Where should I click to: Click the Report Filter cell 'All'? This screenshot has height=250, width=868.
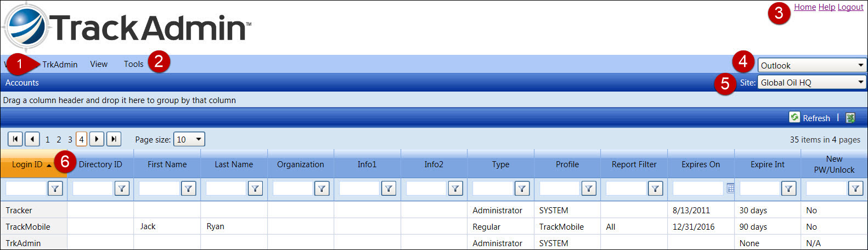(611, 226)
